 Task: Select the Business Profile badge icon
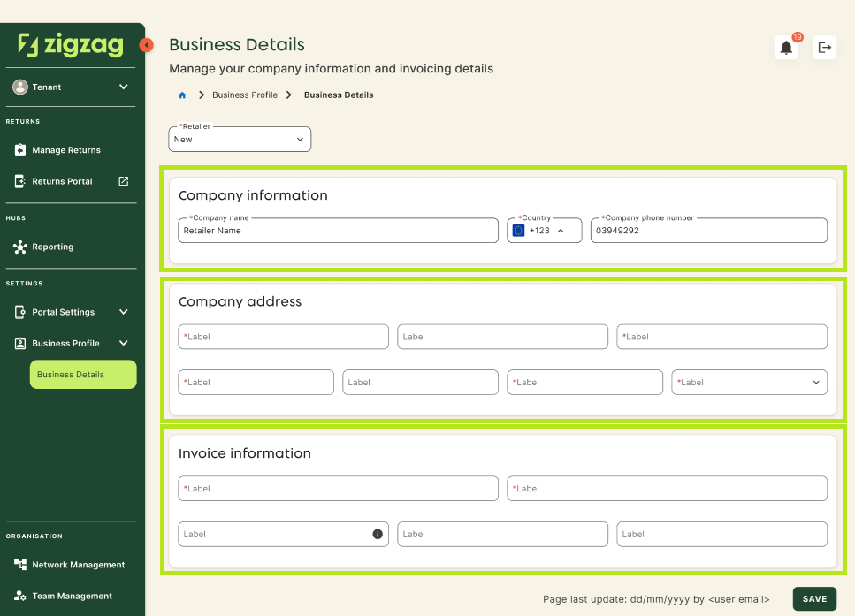(x=19, y=343)
